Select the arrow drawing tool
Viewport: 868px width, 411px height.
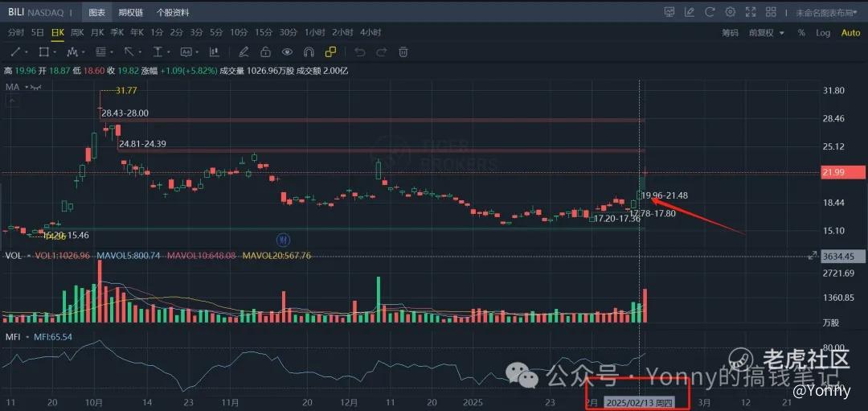coord(129,52)
